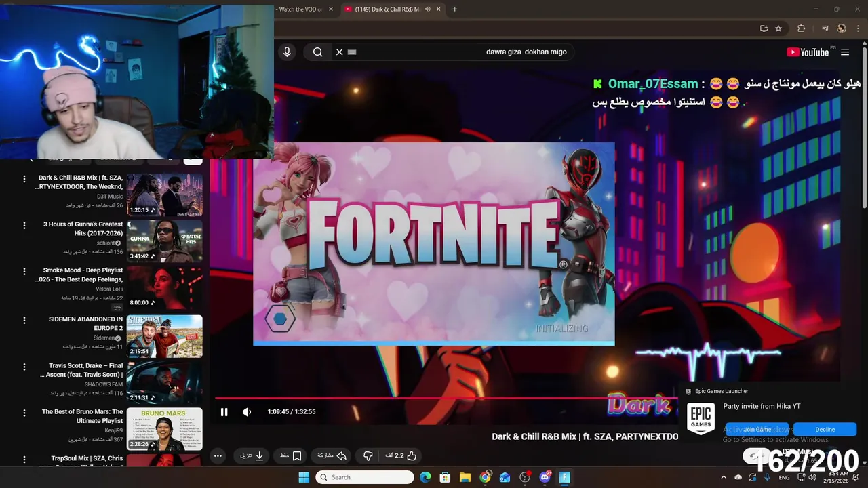Click the YouTube voice search microphone icon

click(287, 52)
